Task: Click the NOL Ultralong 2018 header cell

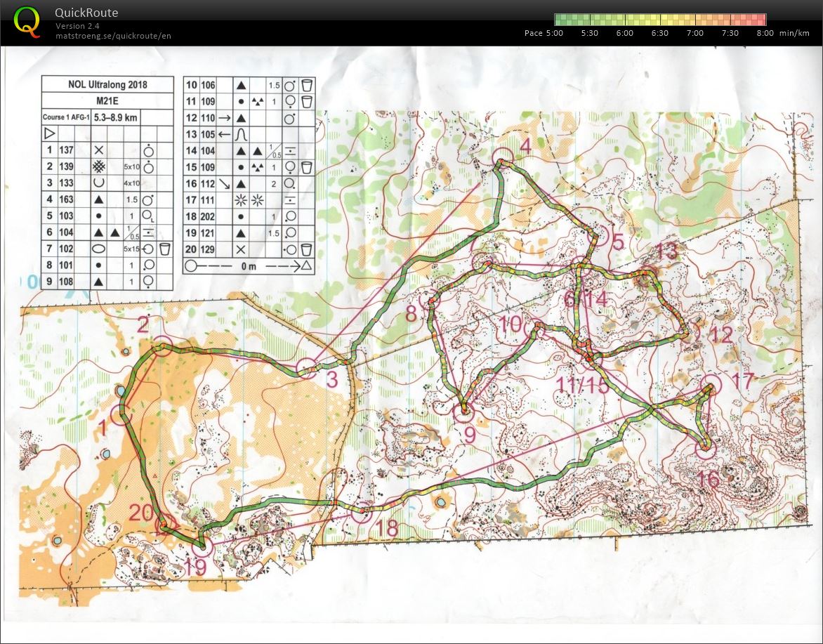Action: coord(107,85)
